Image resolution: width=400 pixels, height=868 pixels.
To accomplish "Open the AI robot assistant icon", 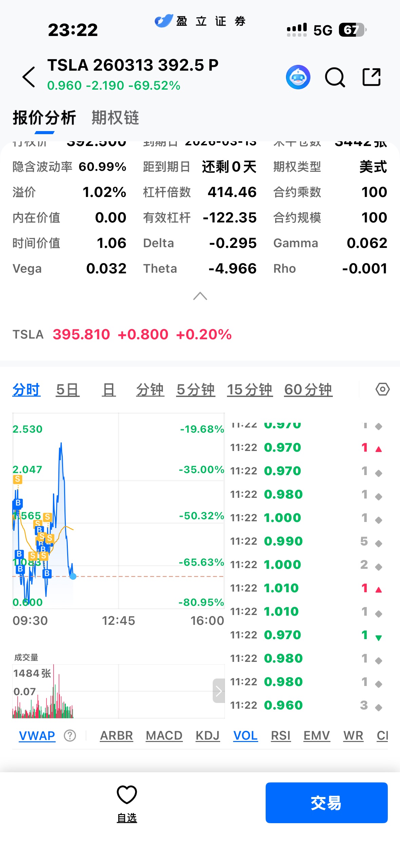I will click(298, 77).
